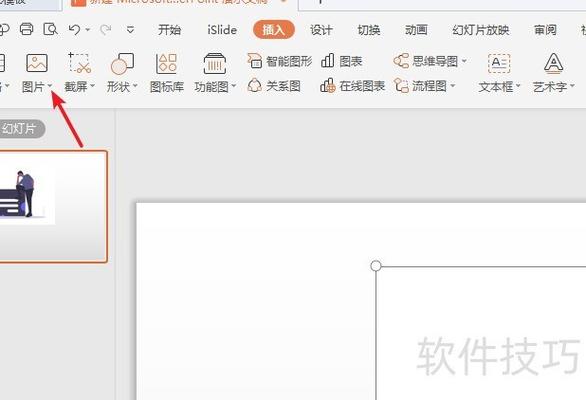Expand the 文本框 dropdown arrow

[x=518, y=86]
